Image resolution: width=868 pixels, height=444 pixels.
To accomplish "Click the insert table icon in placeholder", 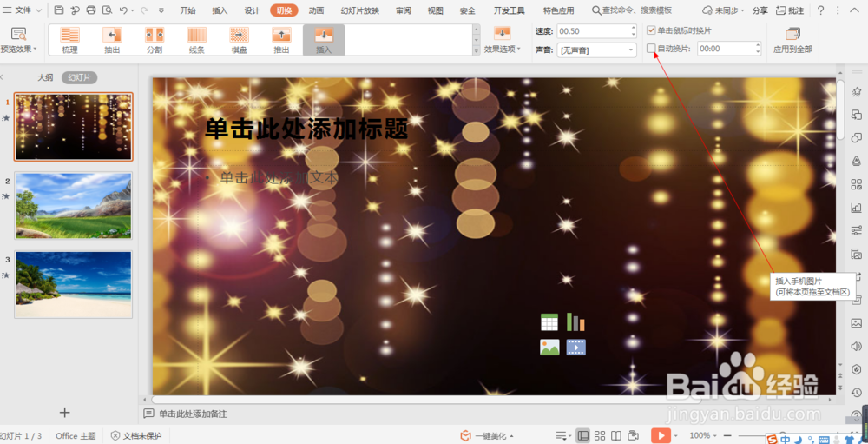I will (549, 322).
